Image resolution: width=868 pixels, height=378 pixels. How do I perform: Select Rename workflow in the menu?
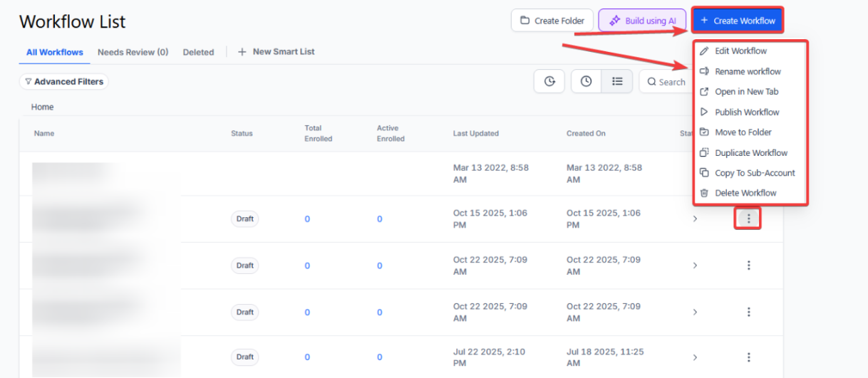(x=748, y=72)
